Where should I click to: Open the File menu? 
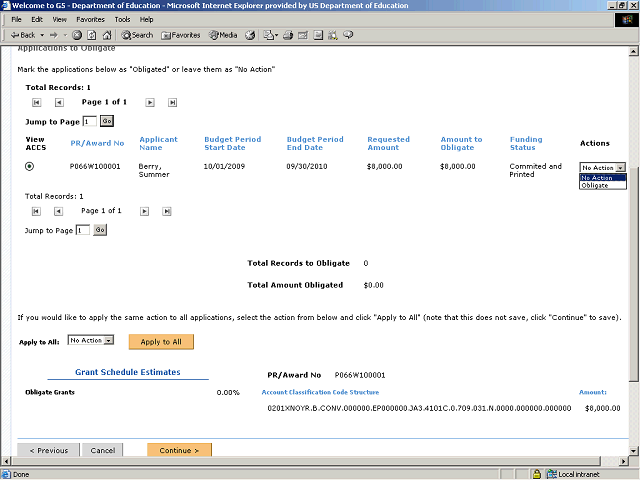pyautogui.click(x=16, y=20)
